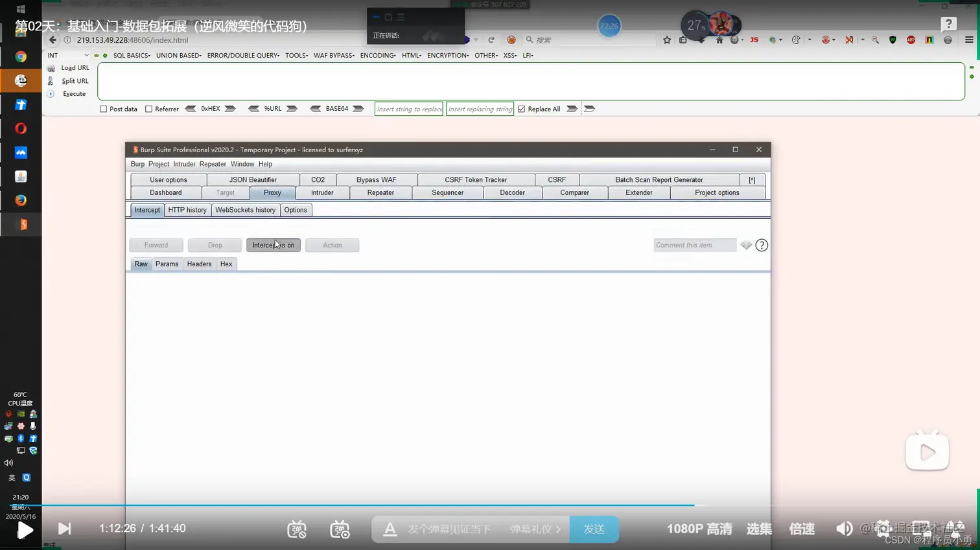Click the Load URL icon in HackBar
Image resolution: width=980 pixels, height=550 pixels.
click(51, 68)
